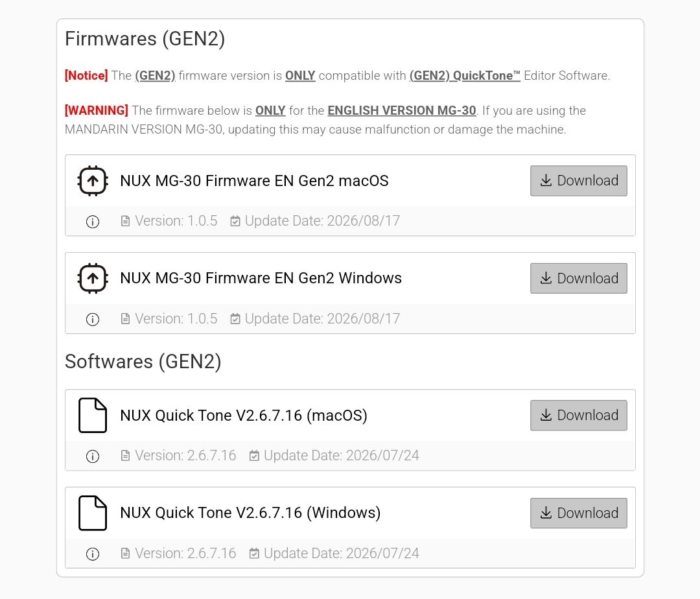Click calendar icon beside macOS firmware update date
The height and width of the screenshot is (599, 700).
[x=235, y=221]
